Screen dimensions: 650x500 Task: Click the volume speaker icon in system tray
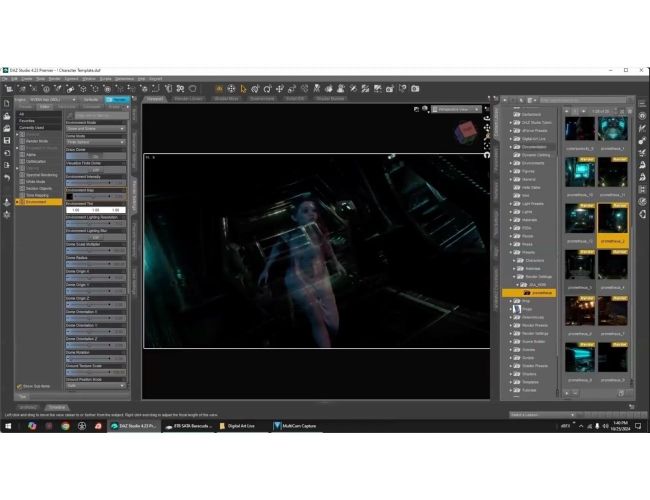606,426
